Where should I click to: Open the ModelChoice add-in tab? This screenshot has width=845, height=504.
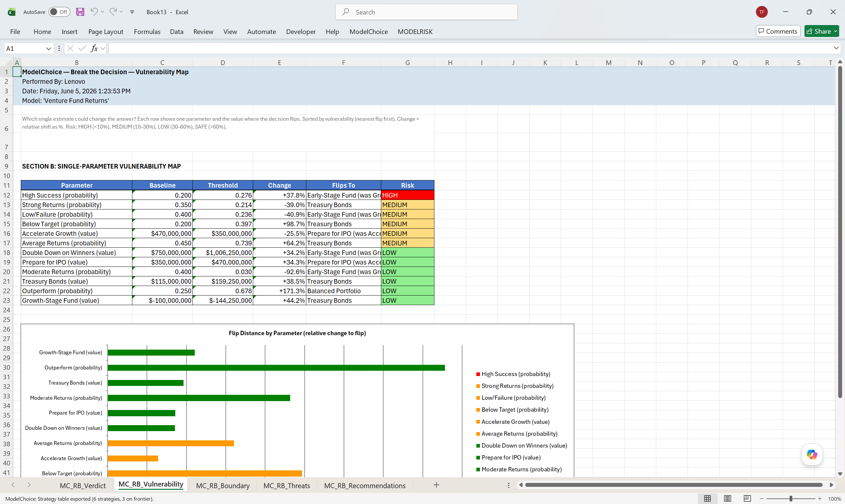[369, 32]
